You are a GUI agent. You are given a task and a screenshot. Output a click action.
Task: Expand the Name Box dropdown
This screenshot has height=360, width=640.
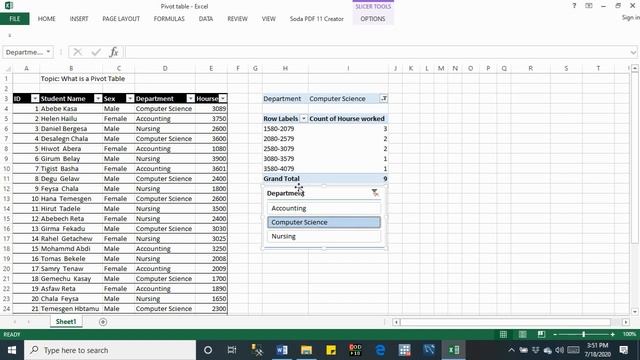(48, 52)
